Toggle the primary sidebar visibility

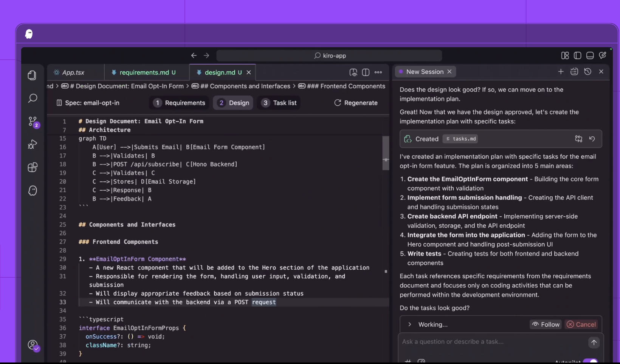click(578, 56)
